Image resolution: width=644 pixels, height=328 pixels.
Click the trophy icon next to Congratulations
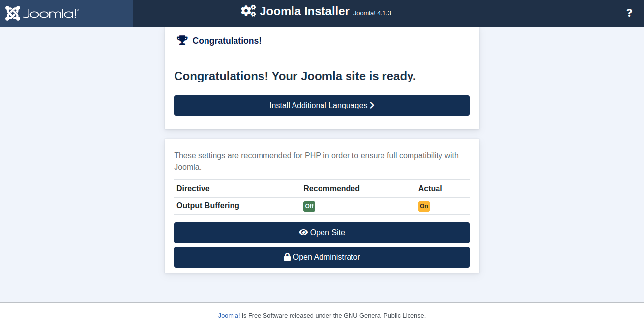(x=182, y=40)
